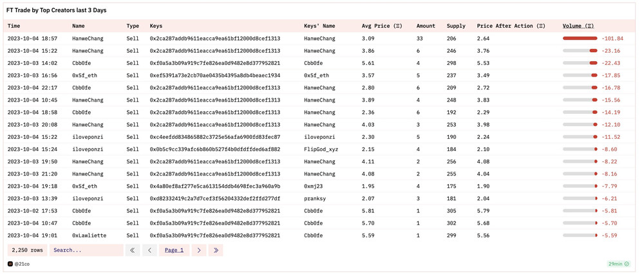Image resolution: width=644 pixels, height=276 pixels.
Task: Click the green refresh status checkmark
Action: [627, 264]
